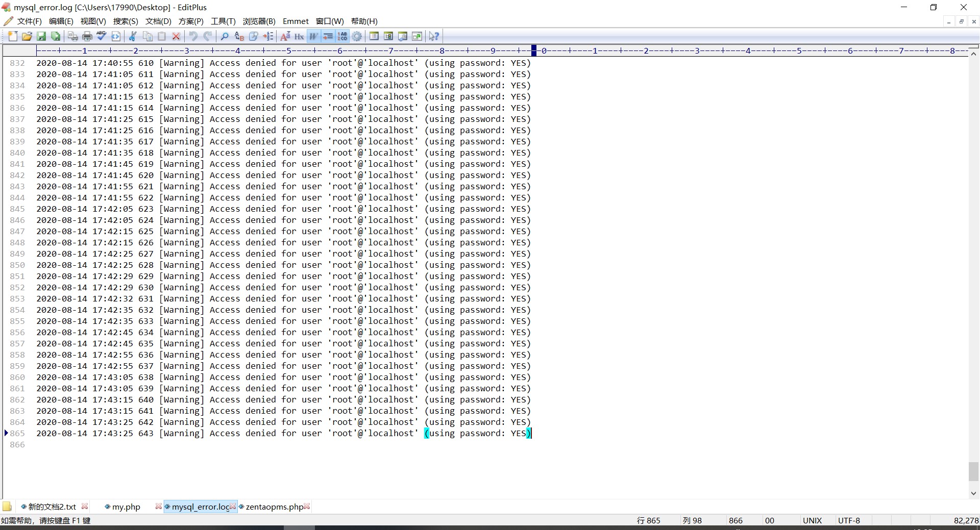Image resolution: width=980 pixels, height=530 pixels.
Task: Toggle Word Wrap (W) button
Action: (x=314, y=36)
